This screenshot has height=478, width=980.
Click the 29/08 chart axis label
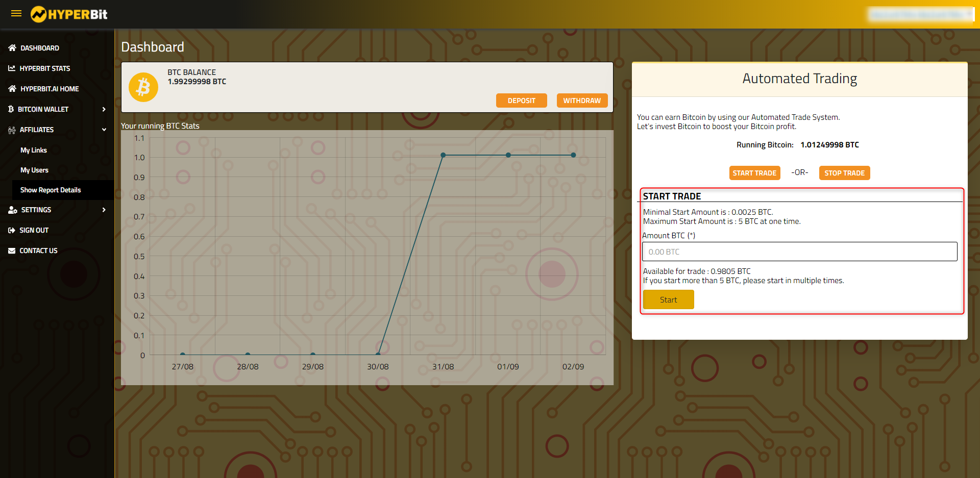tap(313, 367)
